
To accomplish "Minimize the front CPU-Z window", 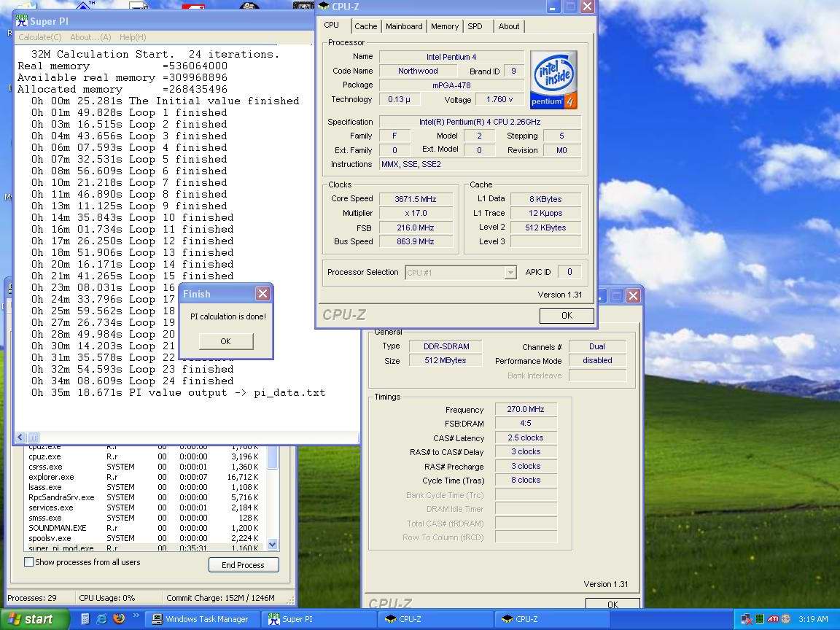I will click(x=553, y=7).
